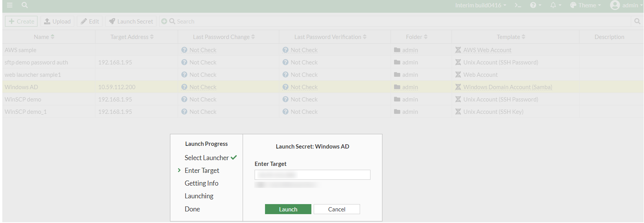Viewport: 644px width, 223px height.
Task: Click the add filter plus icon
Action: pos(164,22)
